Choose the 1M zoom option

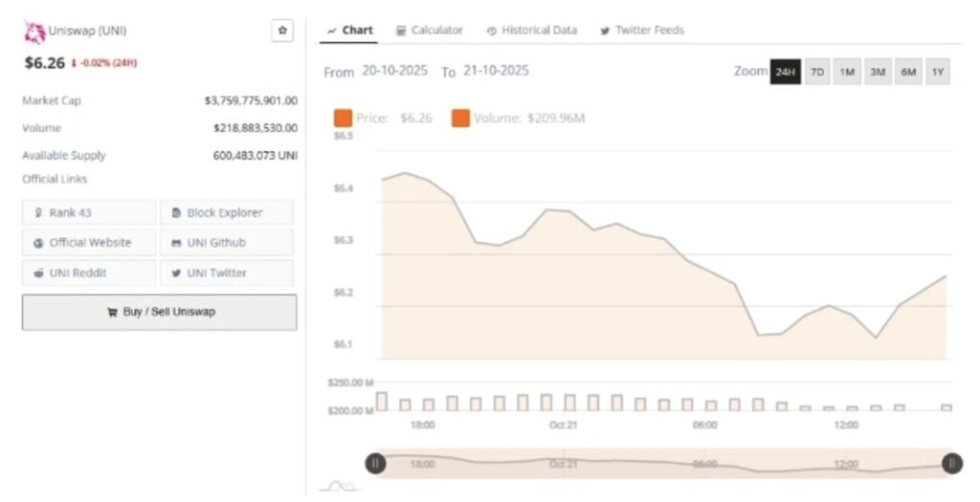(847, 72)
